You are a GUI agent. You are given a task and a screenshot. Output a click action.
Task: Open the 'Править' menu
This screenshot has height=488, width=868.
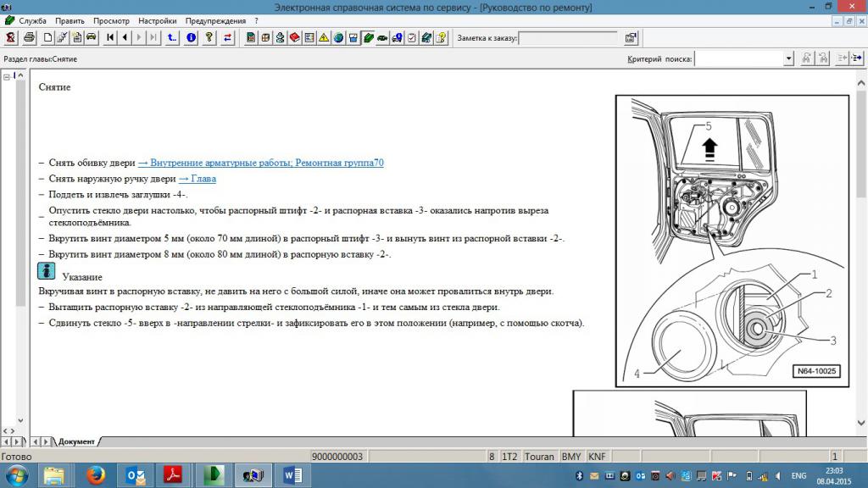(x=70, y=21)
